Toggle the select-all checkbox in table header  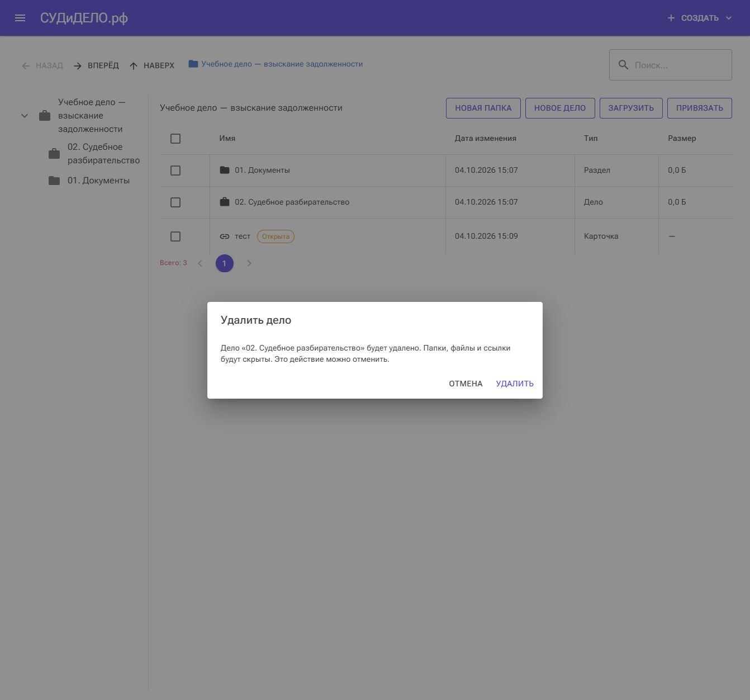[175, 139]
